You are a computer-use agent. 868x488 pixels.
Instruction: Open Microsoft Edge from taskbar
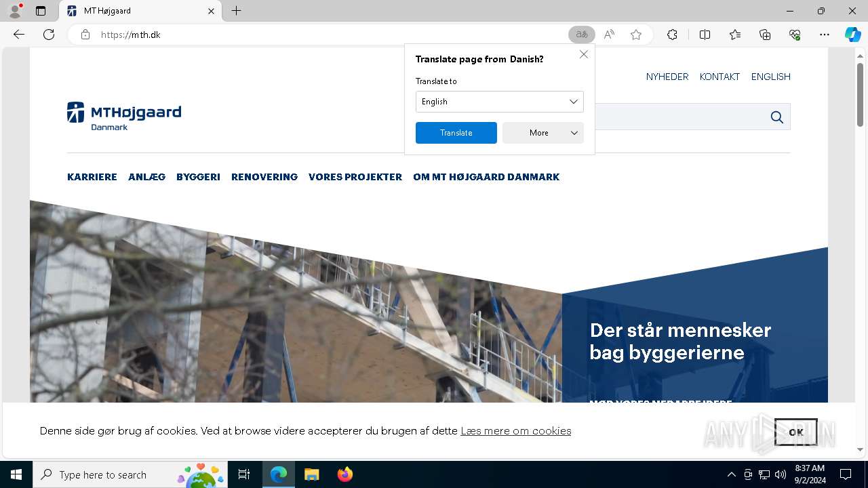279,474
